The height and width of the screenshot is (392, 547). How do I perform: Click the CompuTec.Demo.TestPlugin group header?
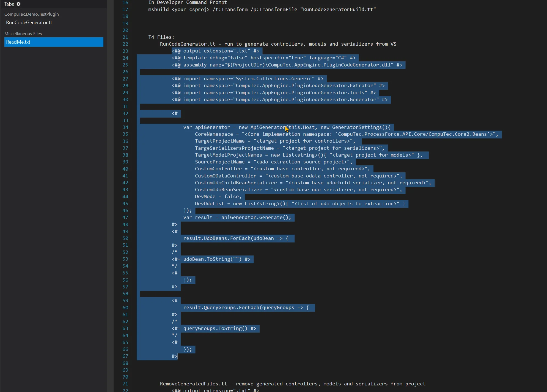[x=31, y=14]
